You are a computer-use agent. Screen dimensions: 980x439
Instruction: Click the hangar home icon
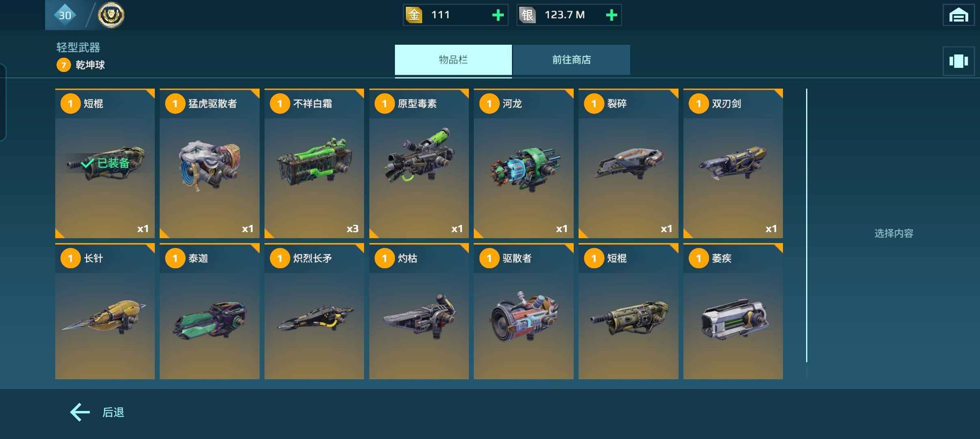click(x=958, y=15)
